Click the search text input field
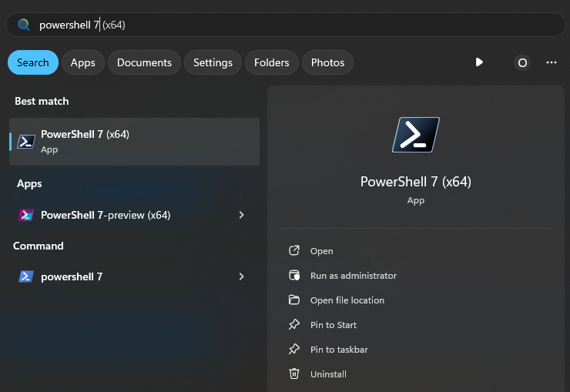The image size is (570, 392). (x=285, y=25)
